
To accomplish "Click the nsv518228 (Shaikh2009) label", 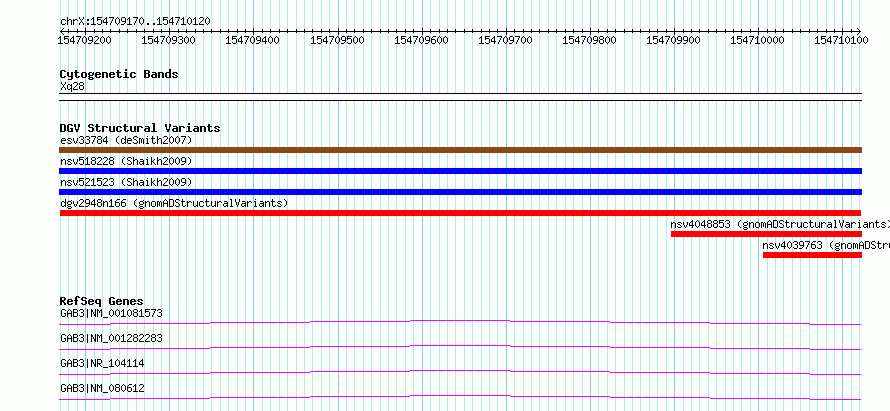I will click(126, 161).
